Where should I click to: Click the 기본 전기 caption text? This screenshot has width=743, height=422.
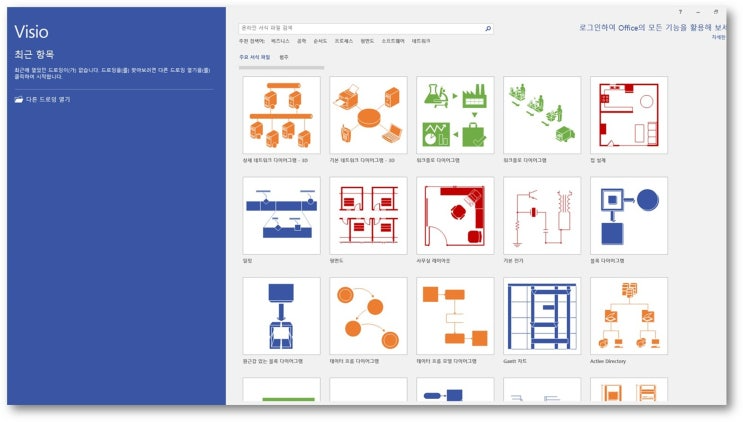point(513,261)
